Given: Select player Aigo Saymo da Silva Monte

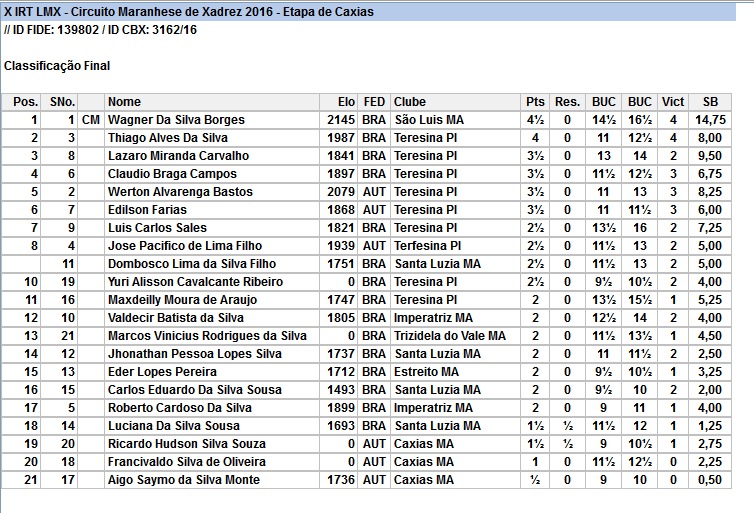Looking at the screenshot, I should point(184,480).
